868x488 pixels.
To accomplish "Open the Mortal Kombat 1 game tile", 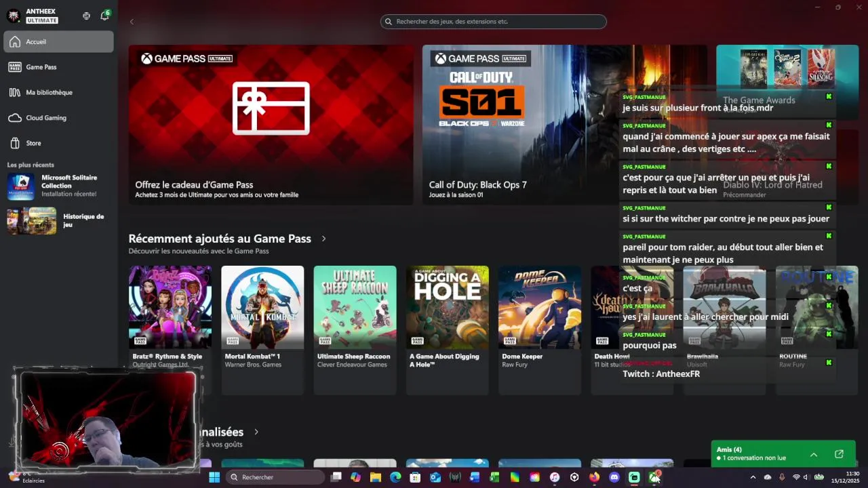I will 262,329.
